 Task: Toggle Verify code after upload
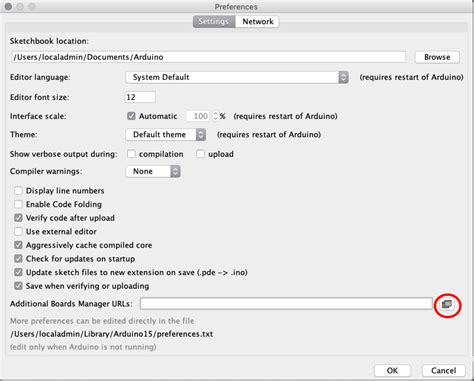[18, 218]
